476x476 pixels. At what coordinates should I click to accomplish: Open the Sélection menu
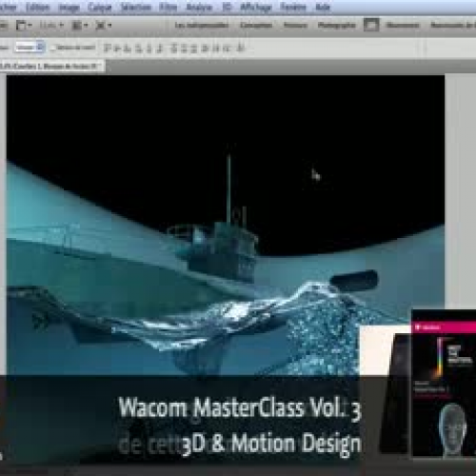pos(136,8)
